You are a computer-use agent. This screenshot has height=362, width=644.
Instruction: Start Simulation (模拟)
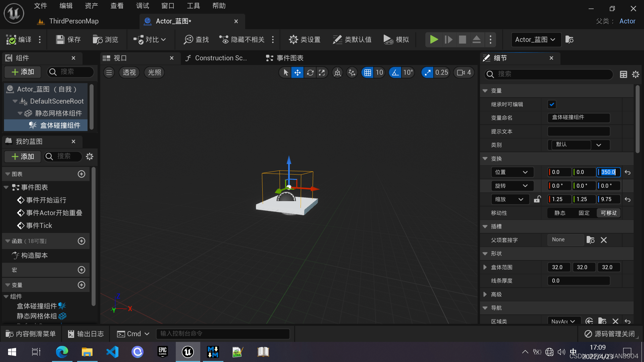click(396, 40)
